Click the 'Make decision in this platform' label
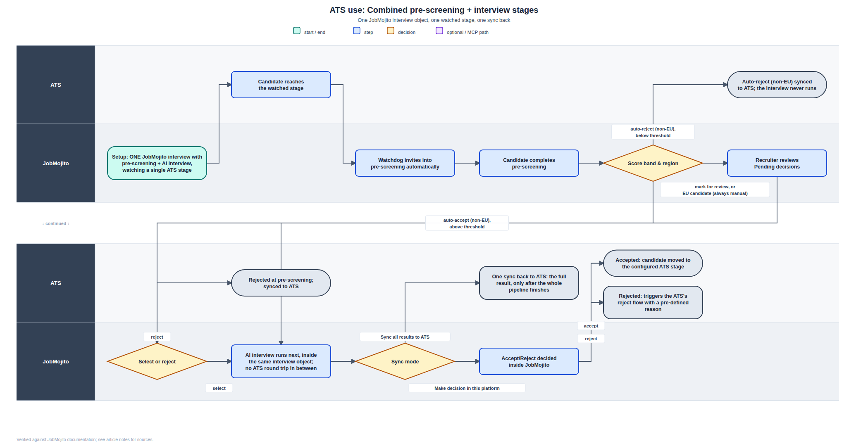 [467, 388]
